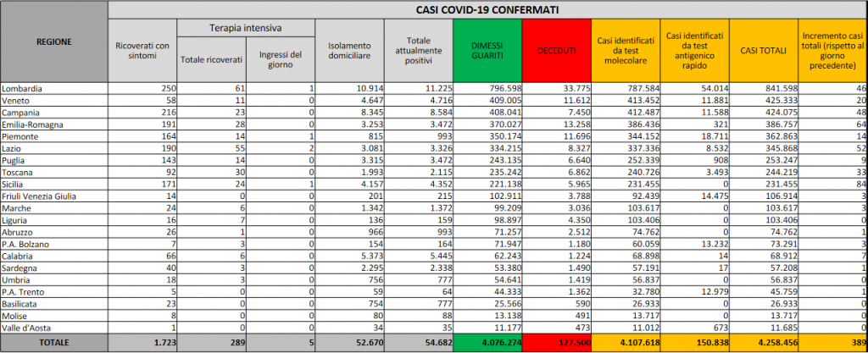
Task: Select the red DECEDUTI header cell
Action: [x=556, y=51]
